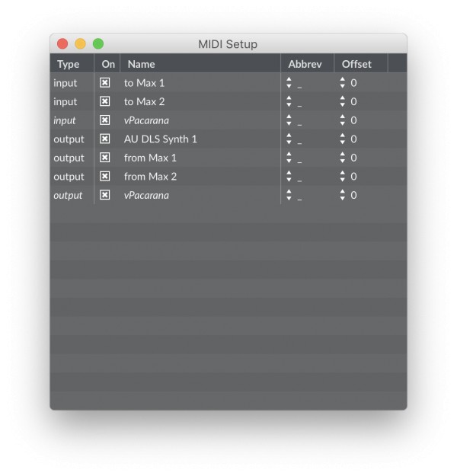Uncheck the vPacarana input checkbox
Viewport: 457px width, 476px height.
click(x=105, y=120)
